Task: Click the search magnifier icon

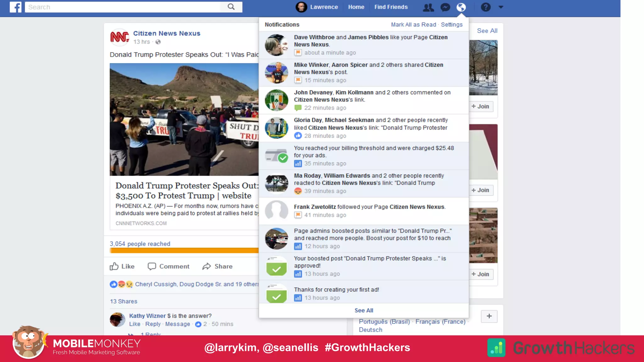Action: click(231, 7)
